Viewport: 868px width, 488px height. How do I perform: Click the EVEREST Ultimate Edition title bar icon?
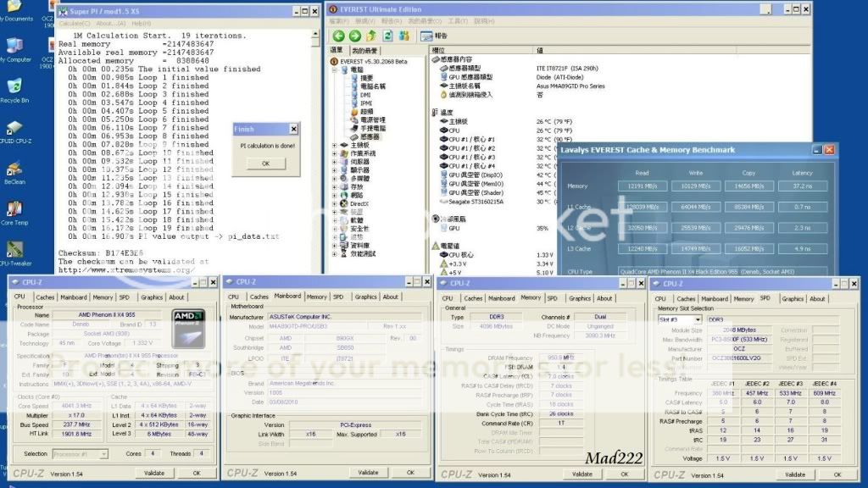click(x=333, y=9)
